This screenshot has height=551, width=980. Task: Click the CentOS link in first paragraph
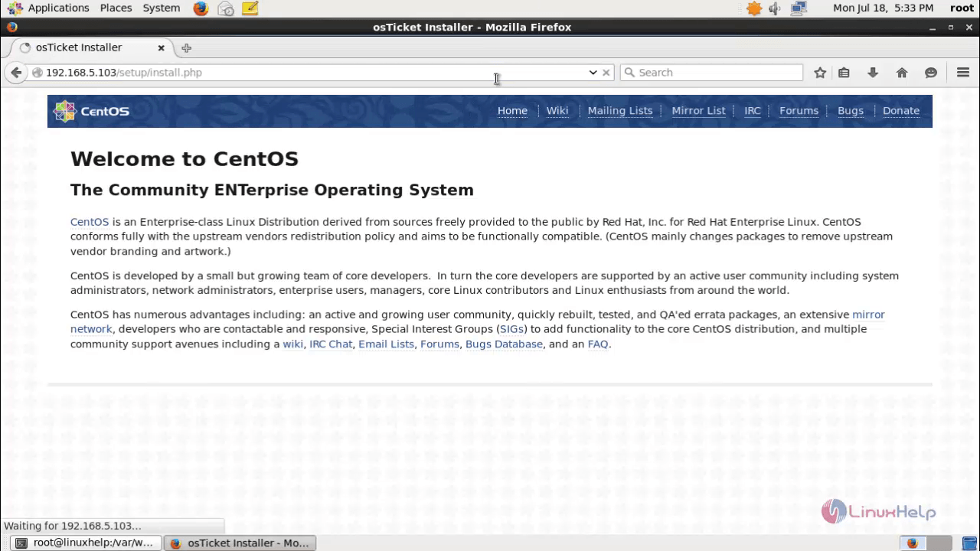(90, 222)
